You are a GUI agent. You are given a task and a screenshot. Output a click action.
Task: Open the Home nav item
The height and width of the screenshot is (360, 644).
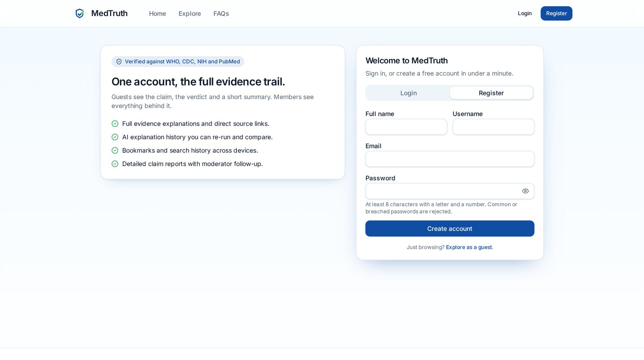(157, 13)
